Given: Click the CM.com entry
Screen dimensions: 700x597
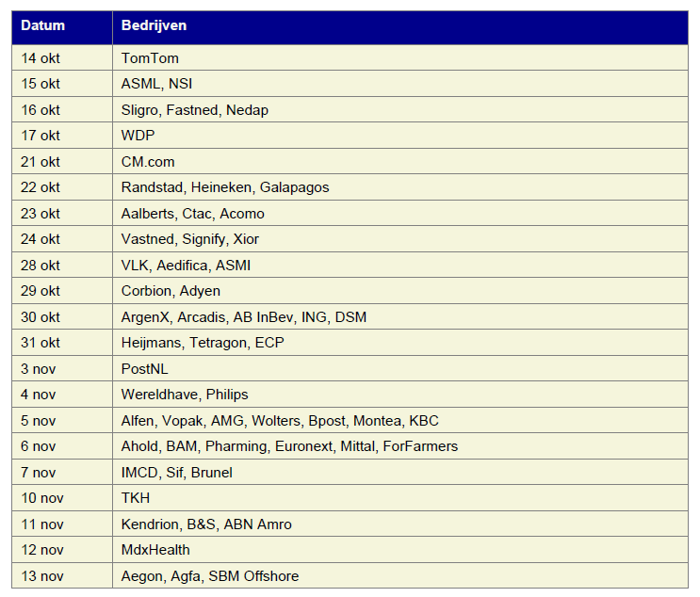Looking at the screenshot, I should point(148,162).
